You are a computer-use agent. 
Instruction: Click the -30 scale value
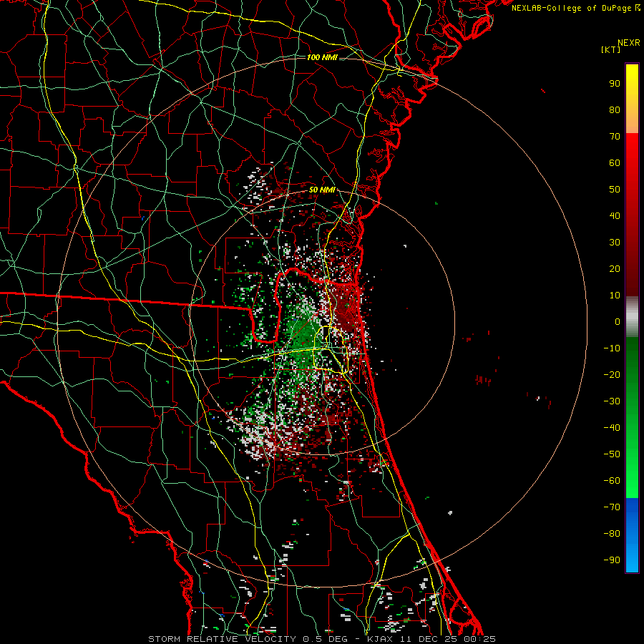click(x=612, y=401)
